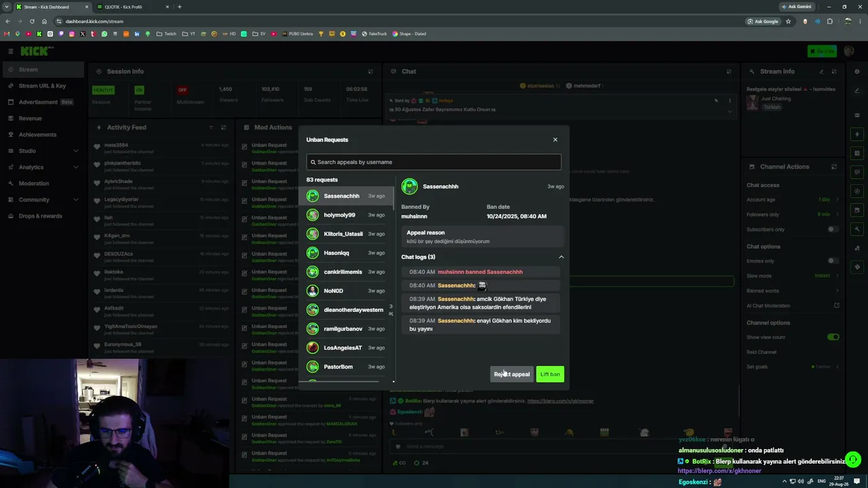The image size is (868, 488).
Task: Bookmark this page with the star icon
Action: pos(788,21)
